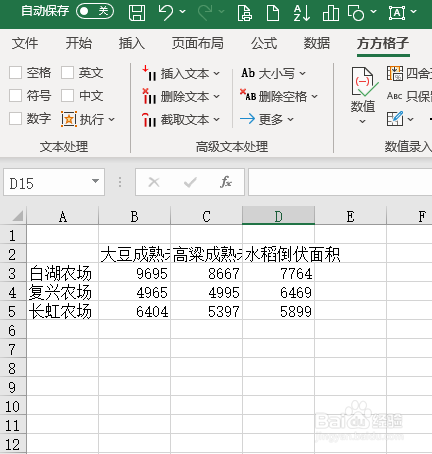Image resolution: width=432 pixels, height=454 pixels.
Task: Select column A header
Action: coord(63,216)
